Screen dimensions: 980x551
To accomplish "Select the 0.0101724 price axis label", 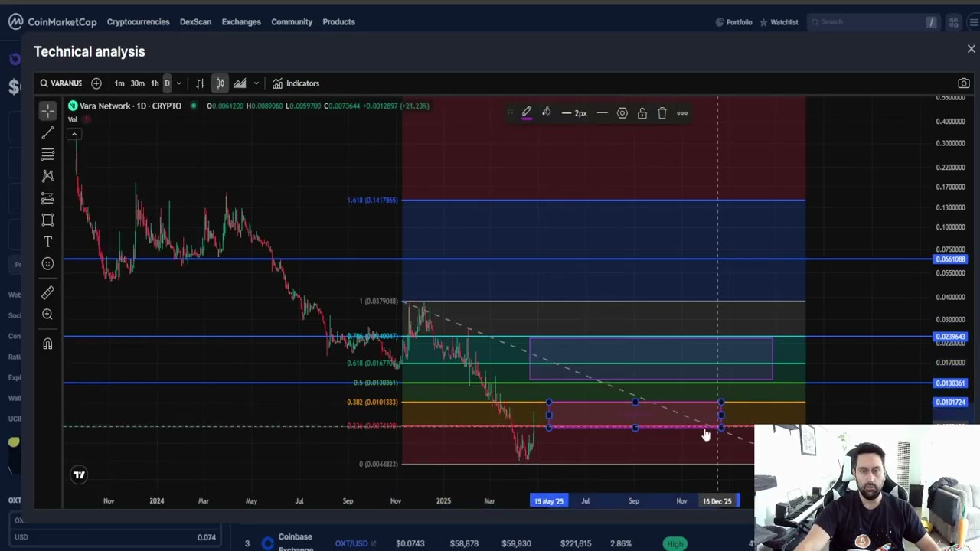I will pos(951,403).
